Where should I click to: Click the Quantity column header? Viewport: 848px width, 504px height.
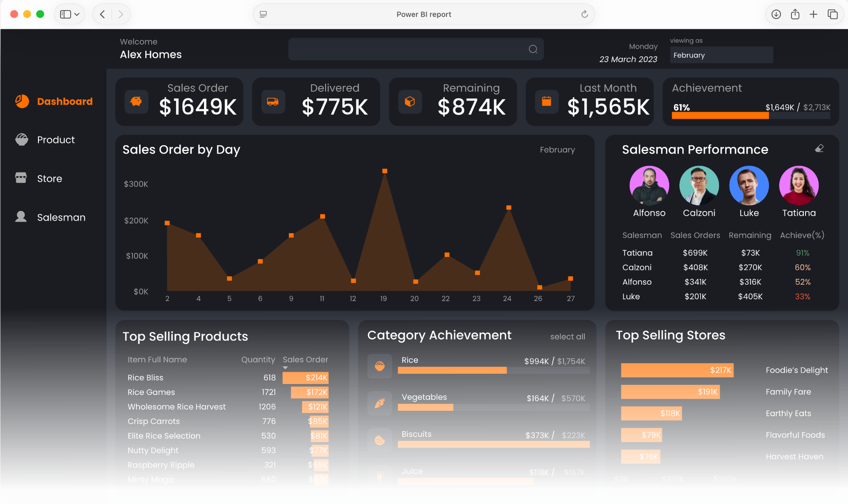click(258, 360)
